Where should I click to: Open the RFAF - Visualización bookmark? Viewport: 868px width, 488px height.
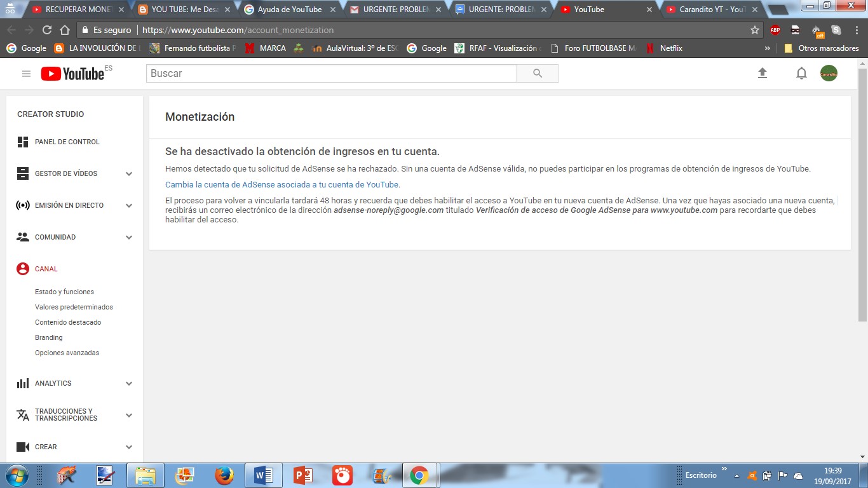pos(498,48)
